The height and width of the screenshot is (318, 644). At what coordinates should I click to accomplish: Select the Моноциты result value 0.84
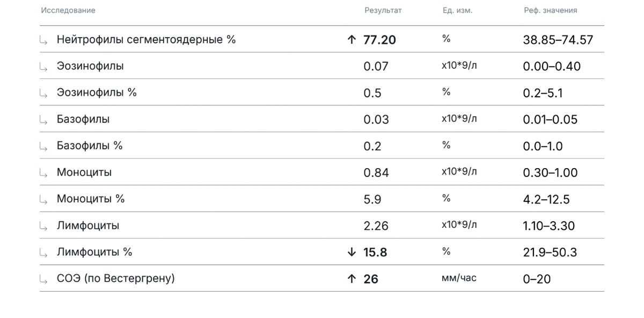pos(376,172)
